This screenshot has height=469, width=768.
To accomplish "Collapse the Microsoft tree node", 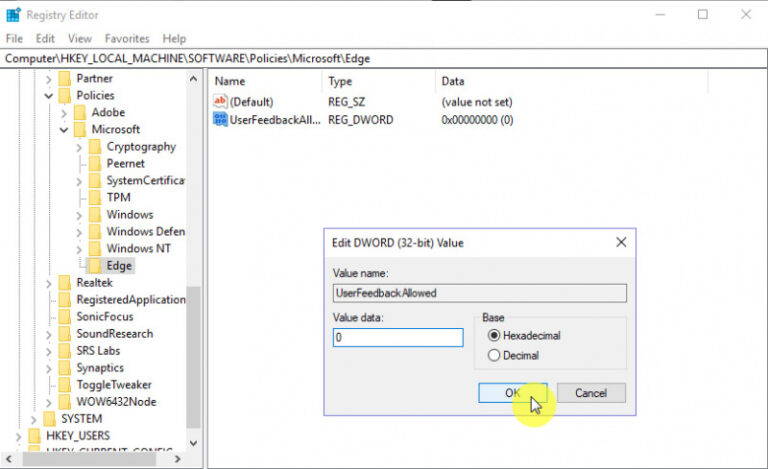I will [64, 130].
